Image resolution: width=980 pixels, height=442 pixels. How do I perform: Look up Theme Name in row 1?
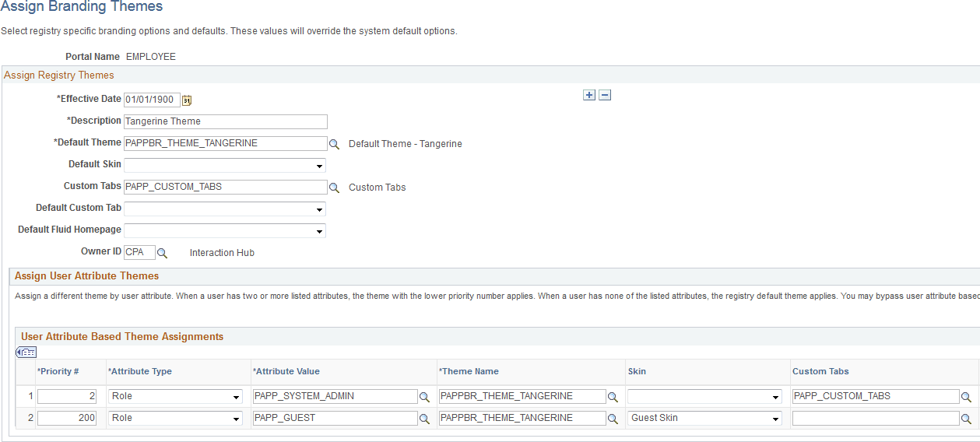(613, 397)
